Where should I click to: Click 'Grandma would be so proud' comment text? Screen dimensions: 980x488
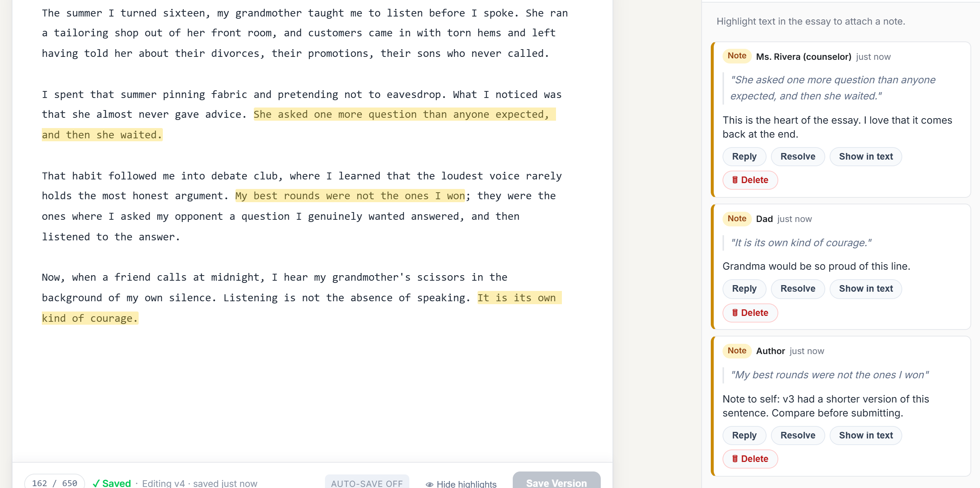(816, 266)
